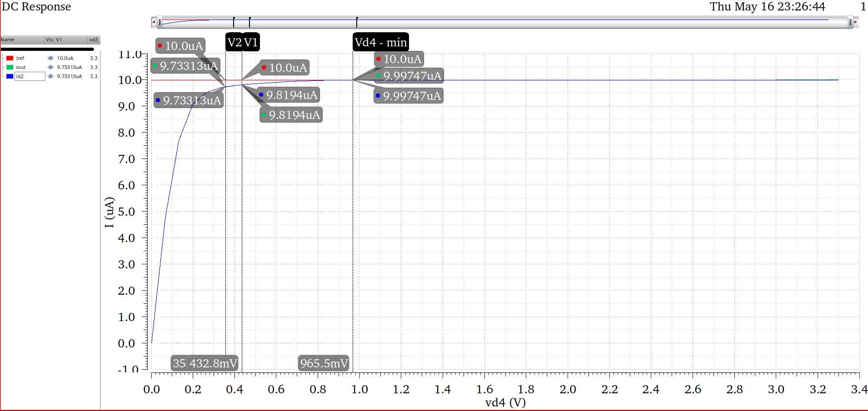Click right handle of zoom scrollbar
Screen dimensions: 868x411
(x=850, y=22)
